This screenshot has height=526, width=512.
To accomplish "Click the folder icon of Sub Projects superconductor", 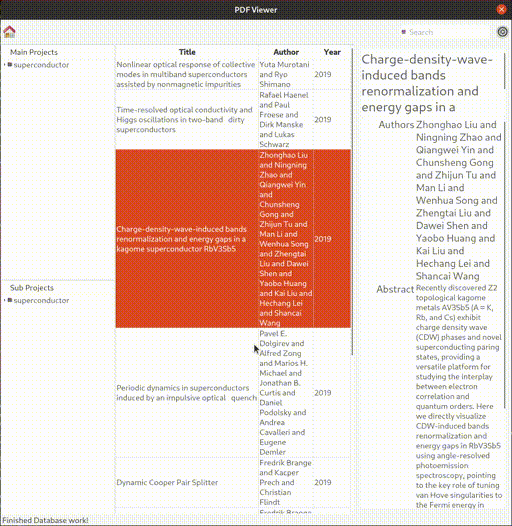I will (x=10, y=300).
